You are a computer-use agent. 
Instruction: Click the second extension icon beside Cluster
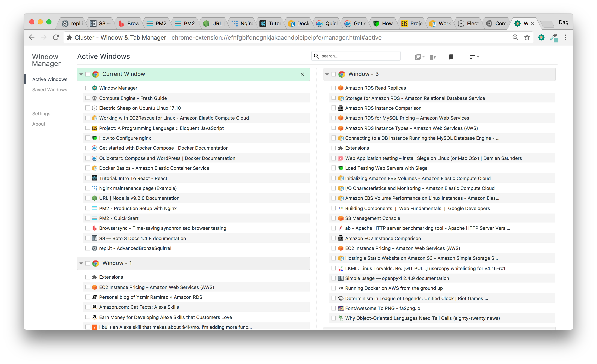pyautogui.click(x=554, y=38)
